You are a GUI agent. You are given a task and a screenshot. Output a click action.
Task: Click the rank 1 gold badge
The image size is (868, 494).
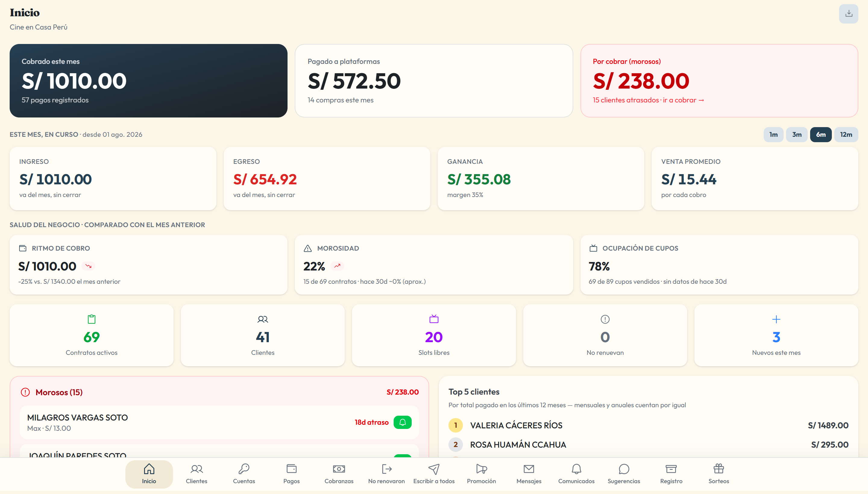click(456, 425)
